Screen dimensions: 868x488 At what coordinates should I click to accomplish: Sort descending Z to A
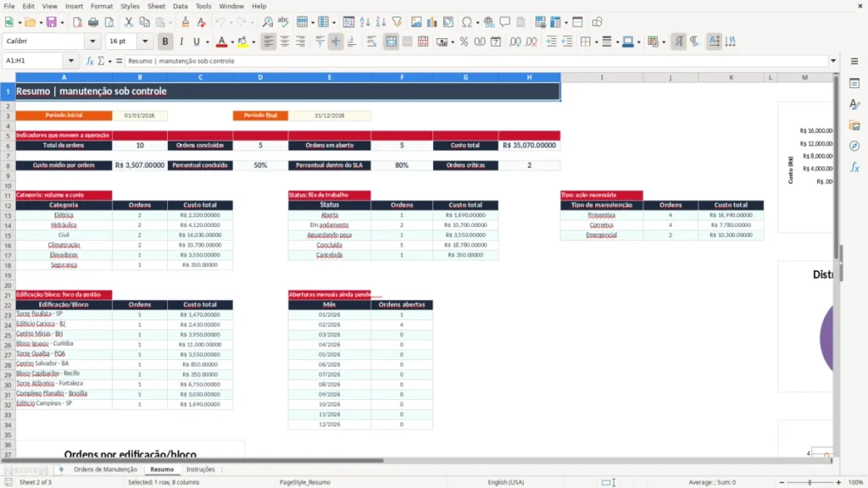(x=381, y=22)
